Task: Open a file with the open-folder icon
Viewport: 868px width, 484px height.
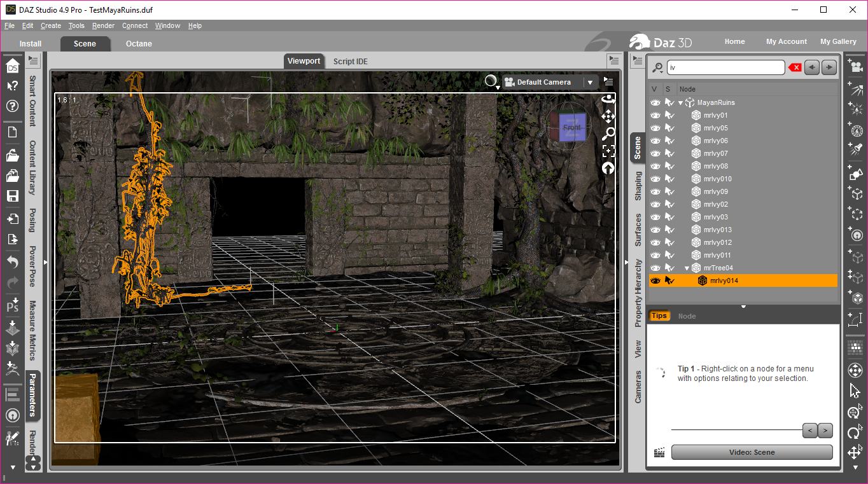Action: pyautogui.click(x=12, y=155)
